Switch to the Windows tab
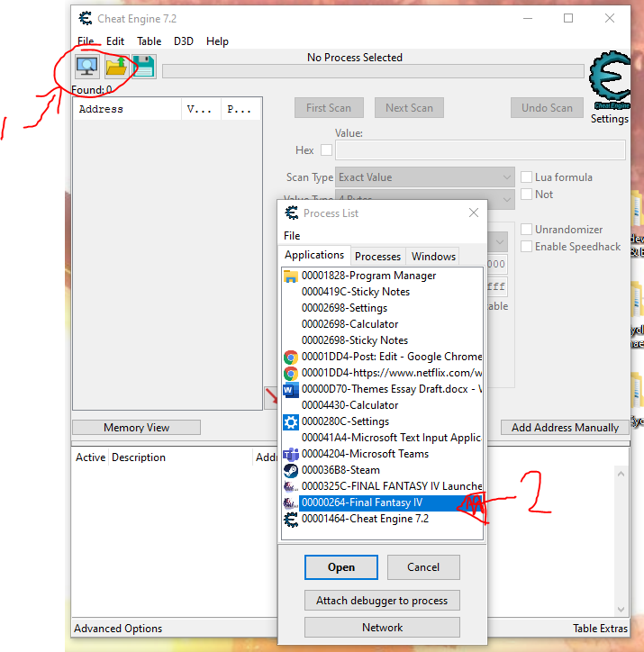 pos(433,256)
